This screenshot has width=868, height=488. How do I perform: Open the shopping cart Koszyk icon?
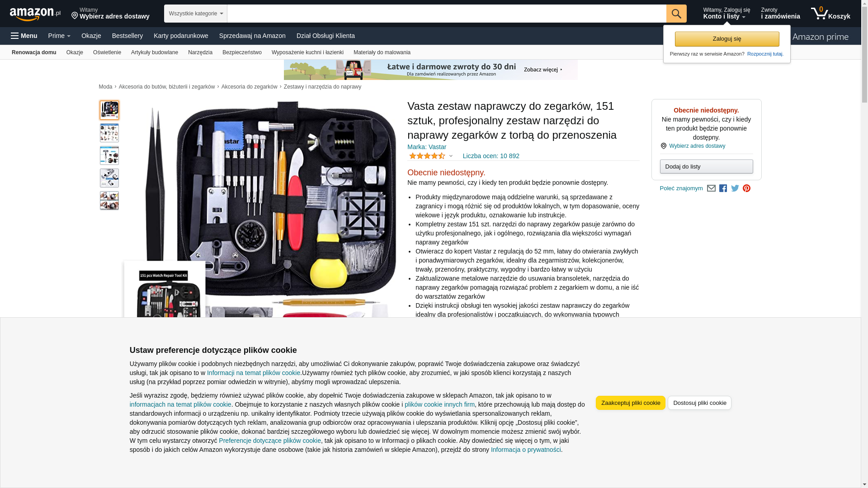830,14
